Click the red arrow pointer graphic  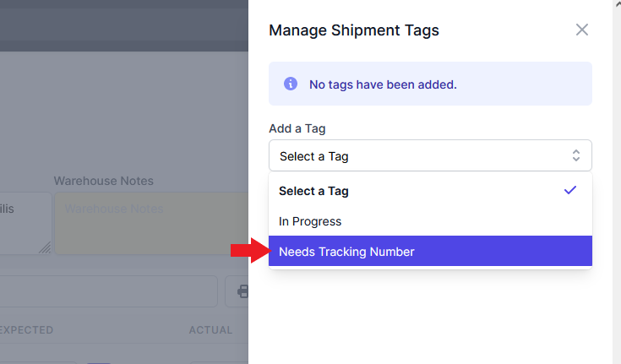coord(251,251)
